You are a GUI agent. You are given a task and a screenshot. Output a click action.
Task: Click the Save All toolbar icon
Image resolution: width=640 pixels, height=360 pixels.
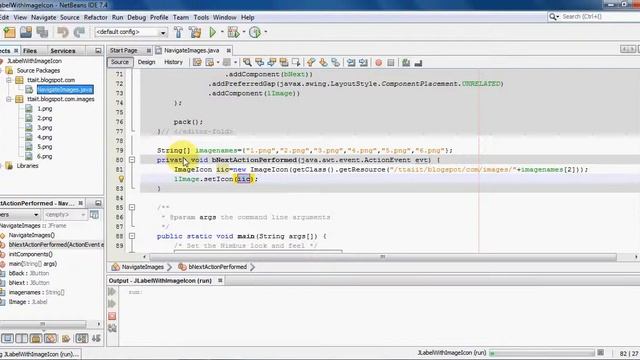(42, 32)
